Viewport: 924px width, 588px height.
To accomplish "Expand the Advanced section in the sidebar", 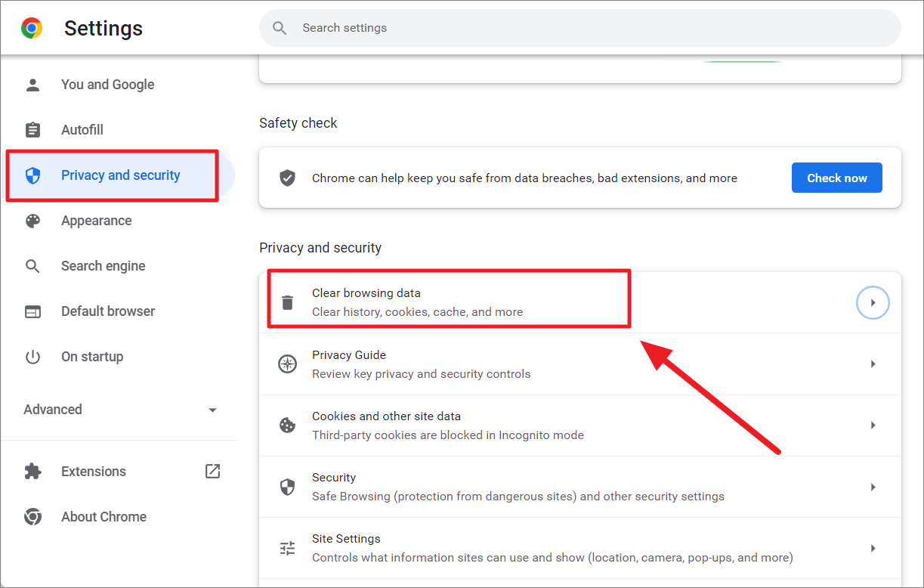I will coord(121,410).
